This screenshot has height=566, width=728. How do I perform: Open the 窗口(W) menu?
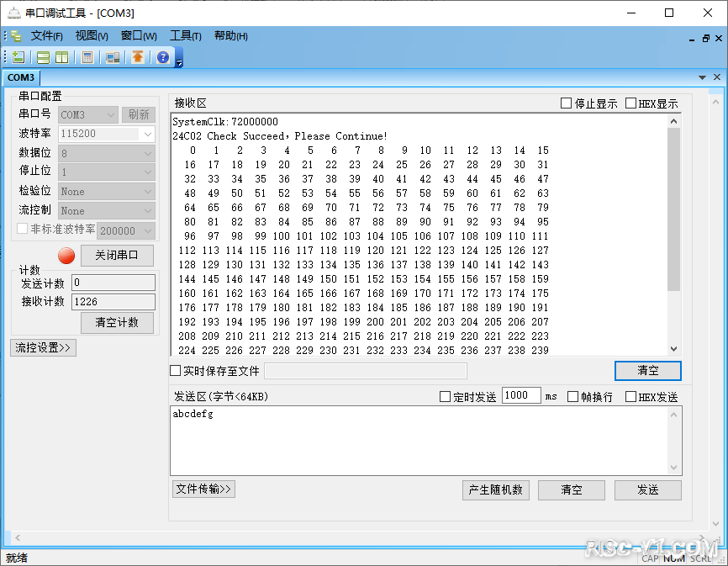[x=139, y=36]
